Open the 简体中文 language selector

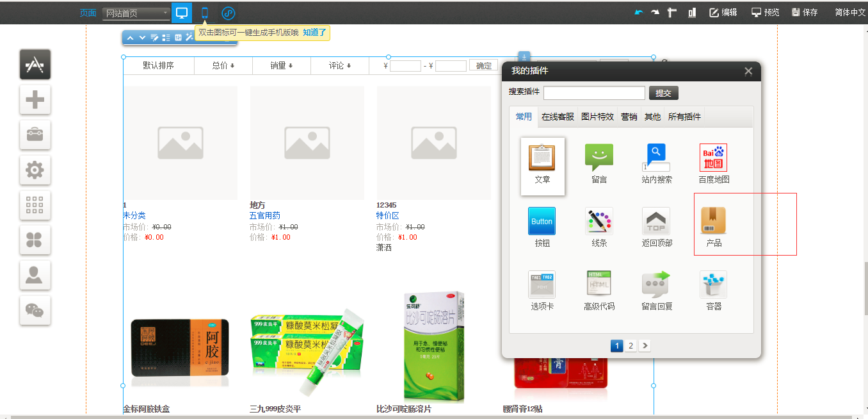pos(850,13)
